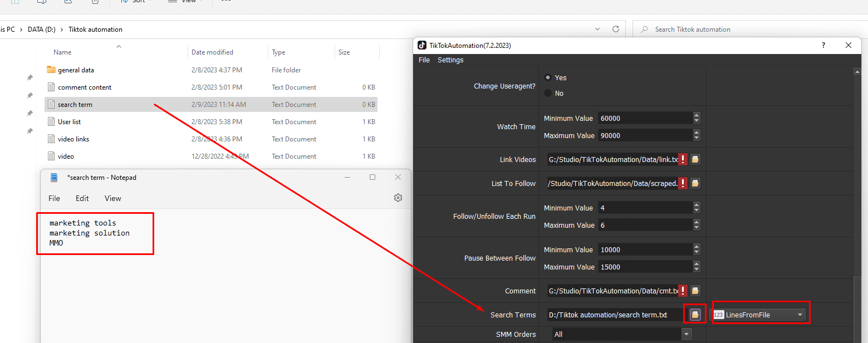Viewport: 868px width, 343px height.
Task: Click the general data folder icon
Action: pos(51,70)
